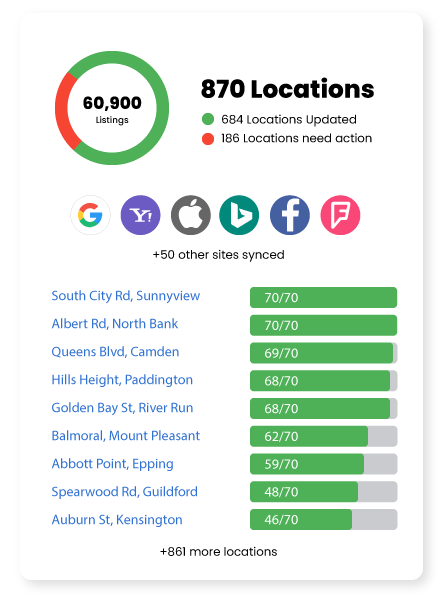Choose the Bing icon
The height and width of the screenshot is (603, 446).
[x=239, y=215]
